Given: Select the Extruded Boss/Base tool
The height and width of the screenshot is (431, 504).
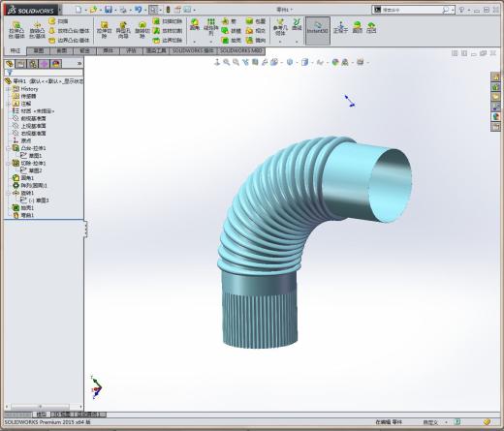Looking at the screenshot, I should tap(16, 30).
